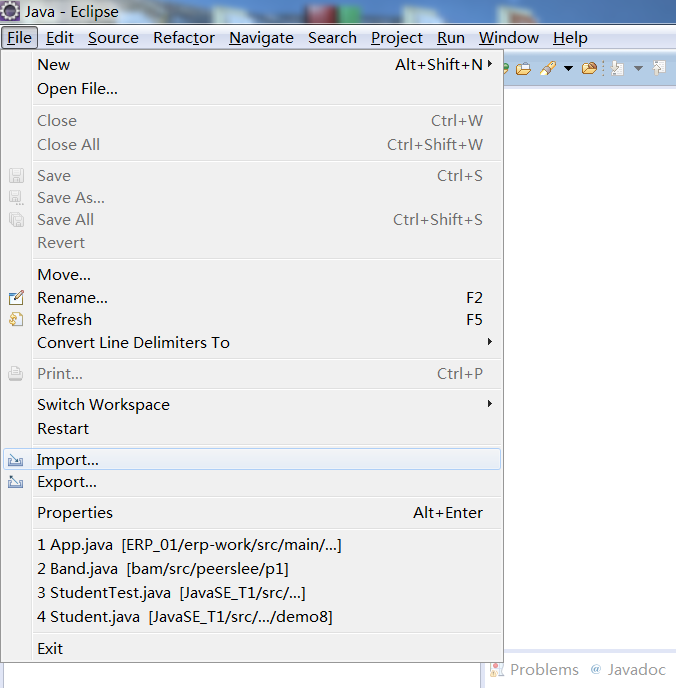Expand Convert Line Delimiters To submenu arrow

click(x=490, y=341)
